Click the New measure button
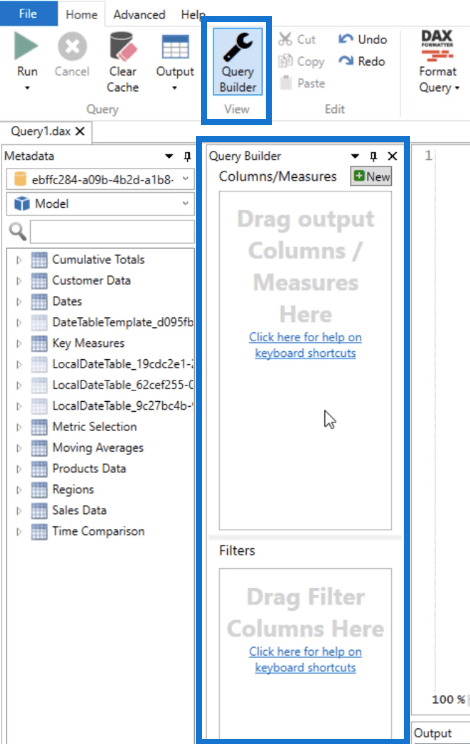 [x=371, y=177]
